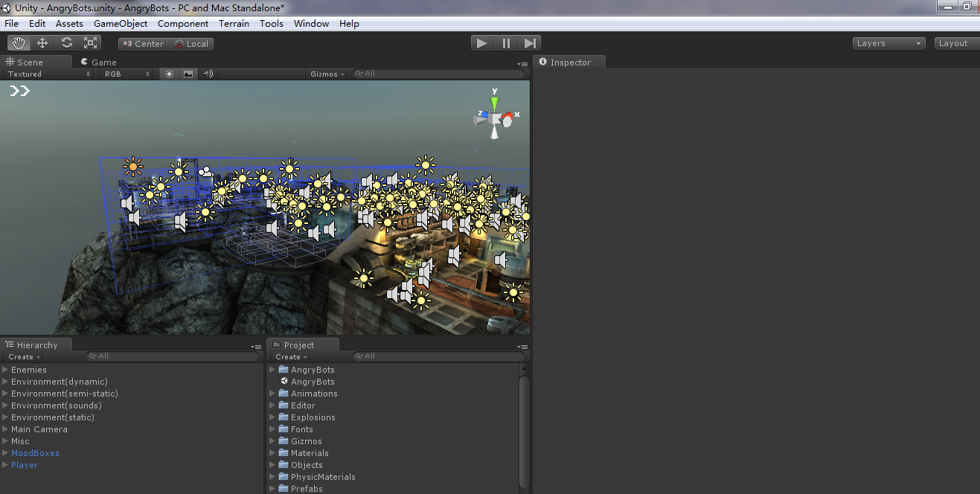Select the Scale tool
This screenshot has height=494, width=980.
[x=91, y=43]
